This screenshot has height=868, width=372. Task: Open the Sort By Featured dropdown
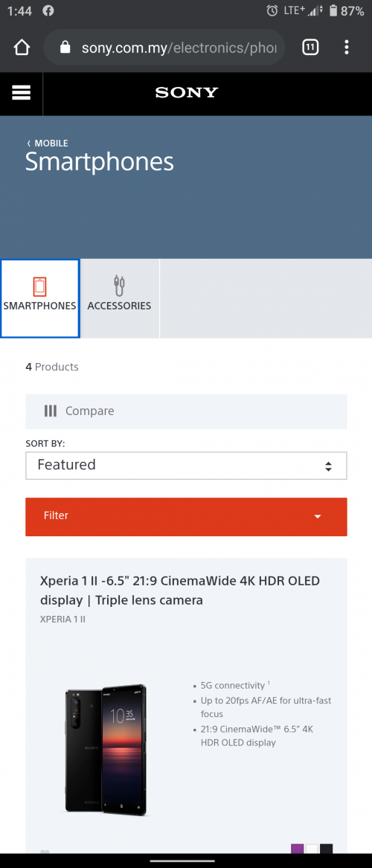pyautogui.click(x=186, y=466)
